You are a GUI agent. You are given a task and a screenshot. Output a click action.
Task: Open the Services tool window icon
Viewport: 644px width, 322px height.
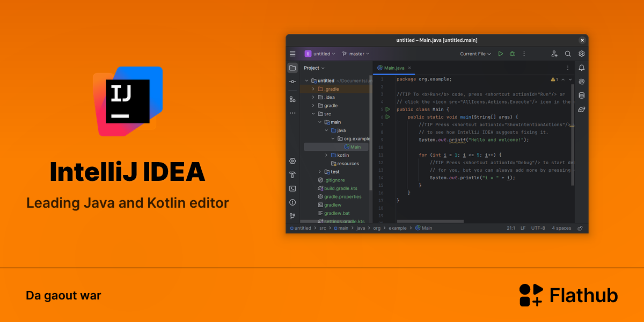292,161
